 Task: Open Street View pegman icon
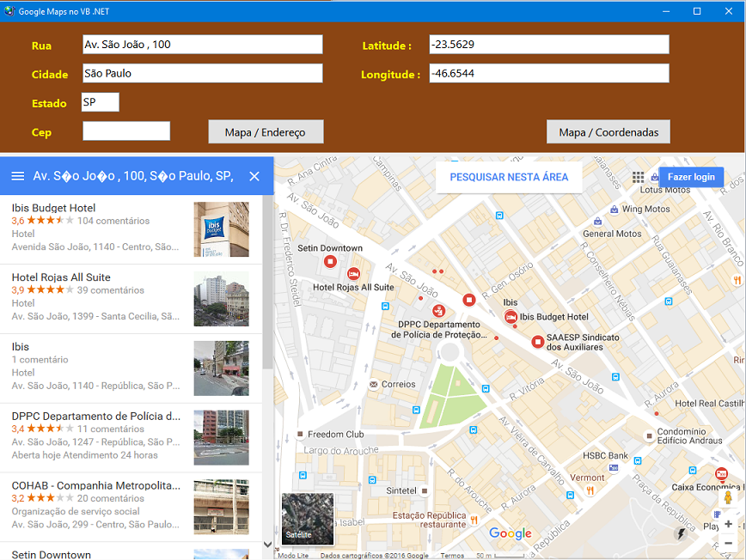pos(728,497)
